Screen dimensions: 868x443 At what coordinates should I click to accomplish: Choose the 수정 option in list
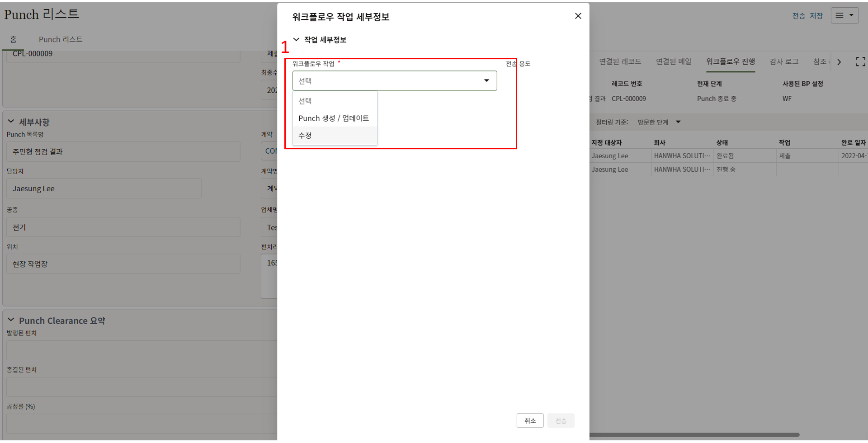[x=305, y=136]
